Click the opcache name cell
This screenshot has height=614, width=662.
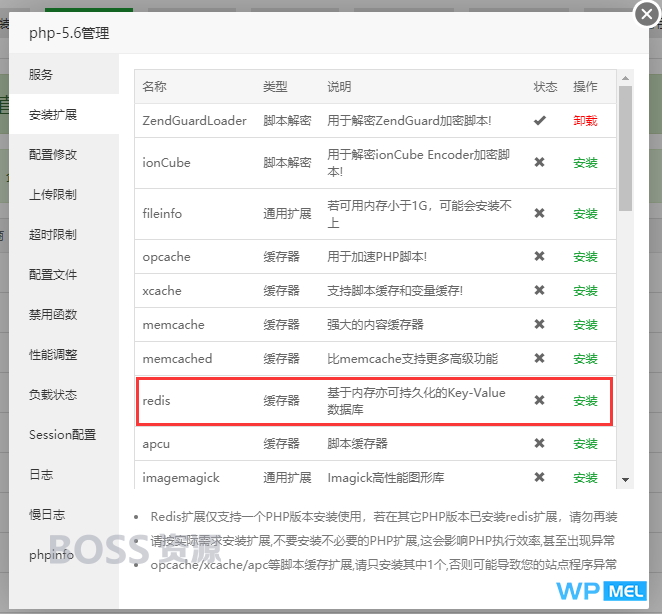pos(166,257)
